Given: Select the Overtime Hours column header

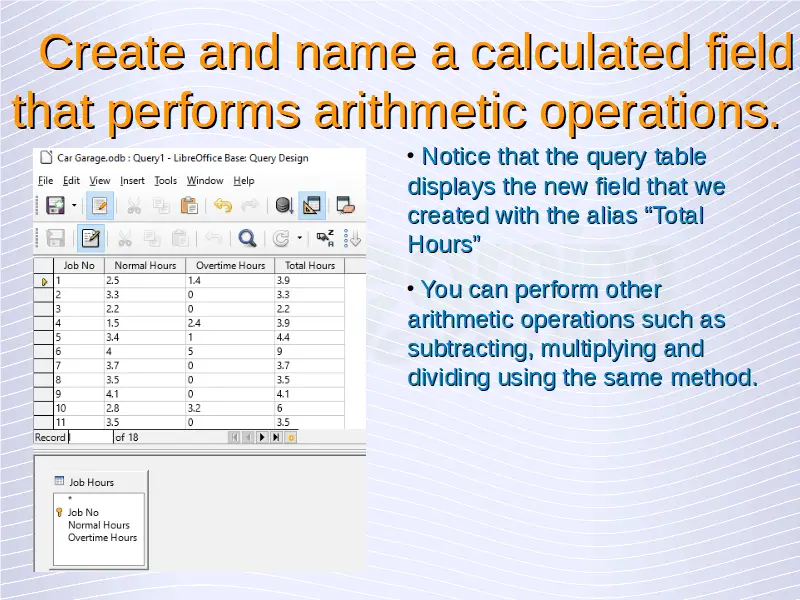Looking at the screenshot, I should [230, 265].
